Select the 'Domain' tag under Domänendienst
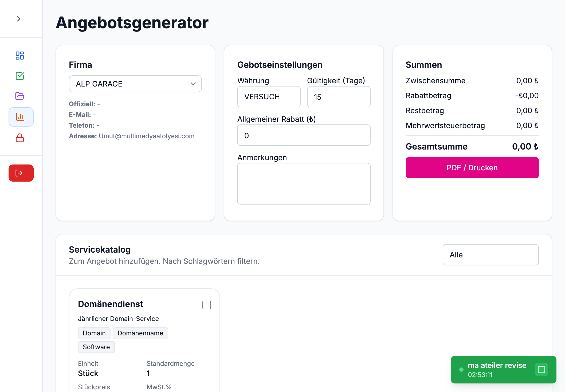Image resolution: width=565 pixels, height=392 pixels. coord(94,333)
